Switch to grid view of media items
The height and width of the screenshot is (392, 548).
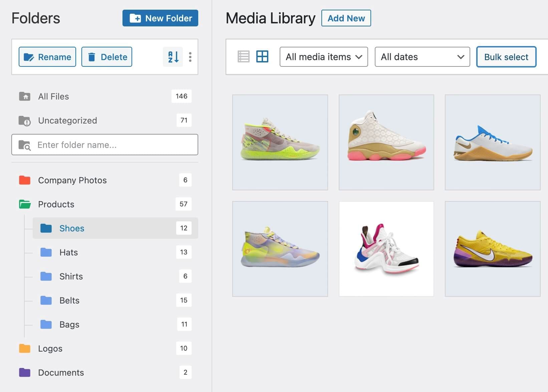263,56
